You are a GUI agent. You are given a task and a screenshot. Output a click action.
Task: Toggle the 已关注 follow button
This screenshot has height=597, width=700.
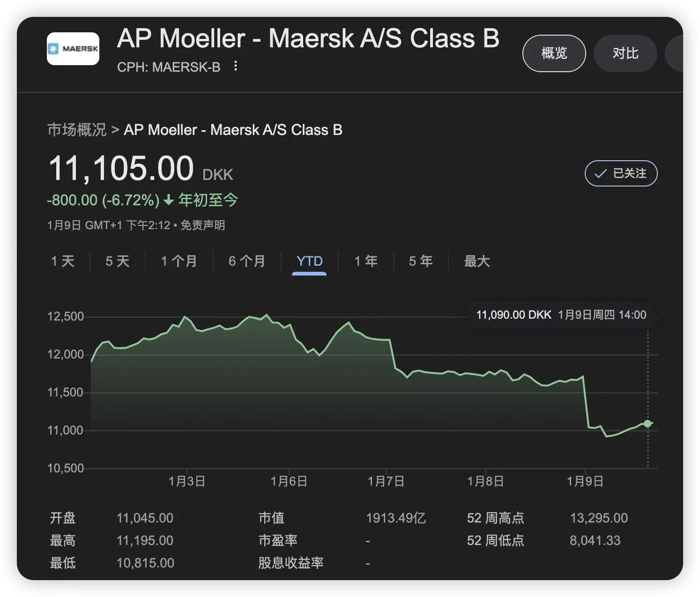tap(621, 173)
